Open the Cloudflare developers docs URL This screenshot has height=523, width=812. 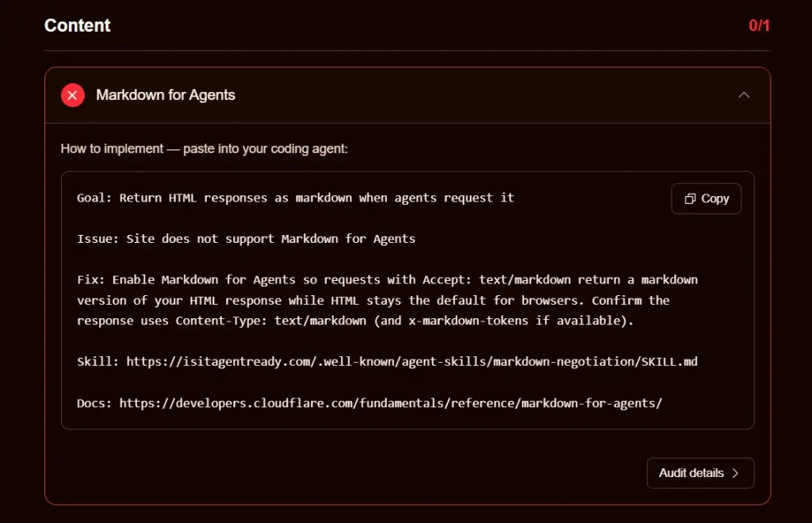click(x=391, y=403)
